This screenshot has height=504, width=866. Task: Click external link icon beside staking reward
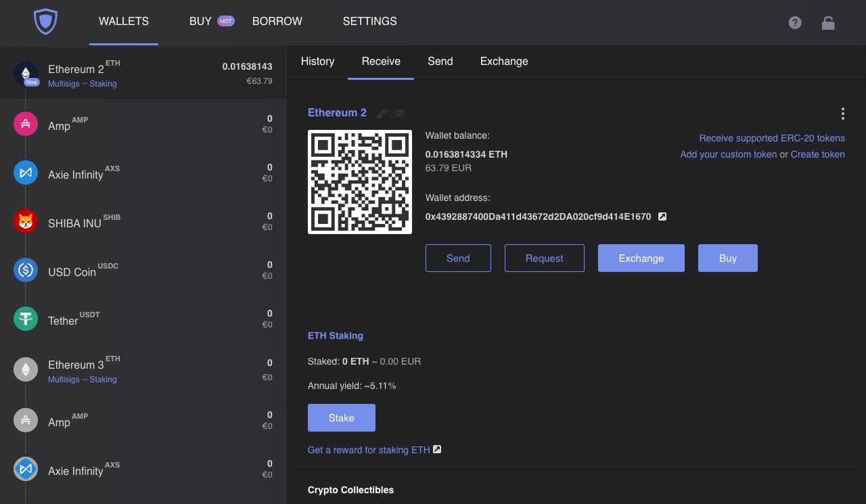pos(437,449)
